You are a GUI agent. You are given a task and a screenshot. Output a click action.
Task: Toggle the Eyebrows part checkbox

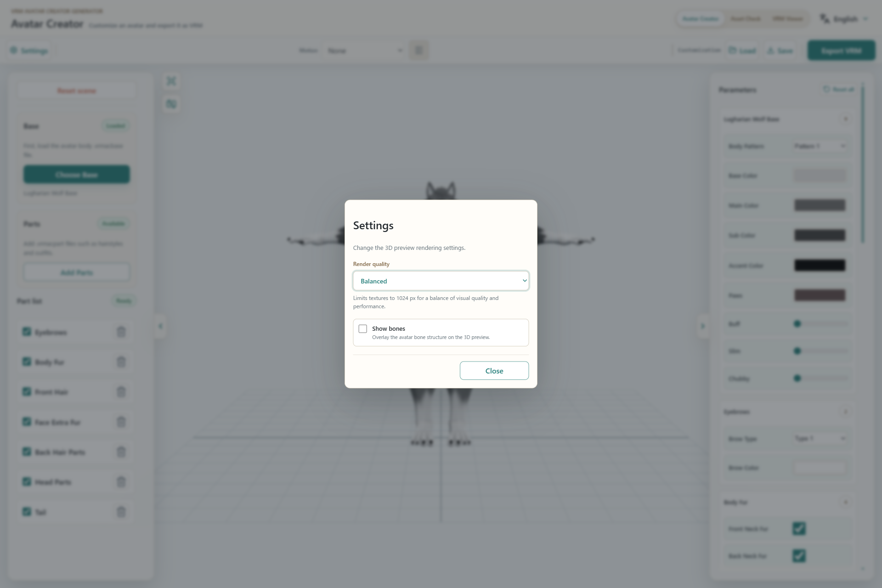click(x=27, y=332)
